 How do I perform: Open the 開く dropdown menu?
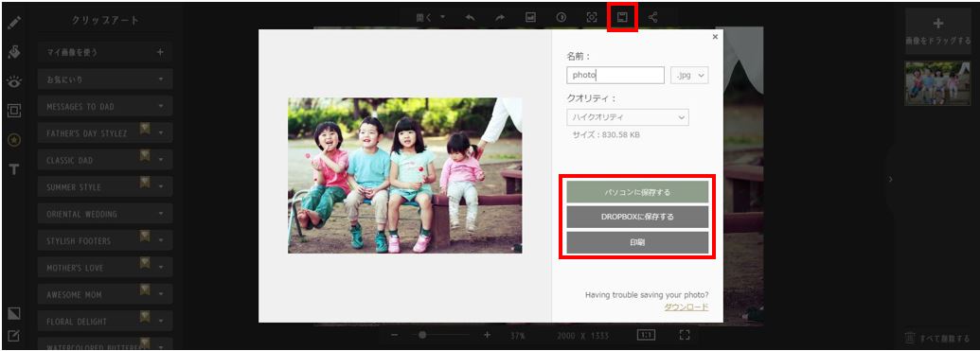[x=431, y=17]
